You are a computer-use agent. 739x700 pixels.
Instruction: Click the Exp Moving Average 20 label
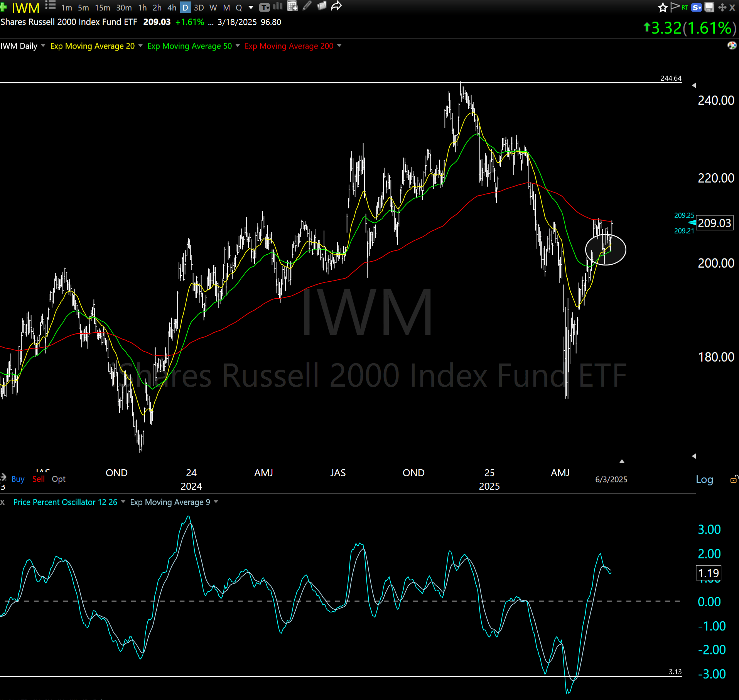93,46
